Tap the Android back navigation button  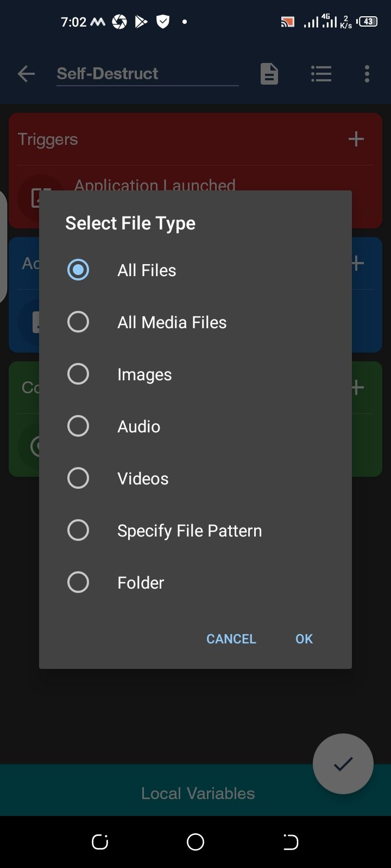[x=291, y=842]
